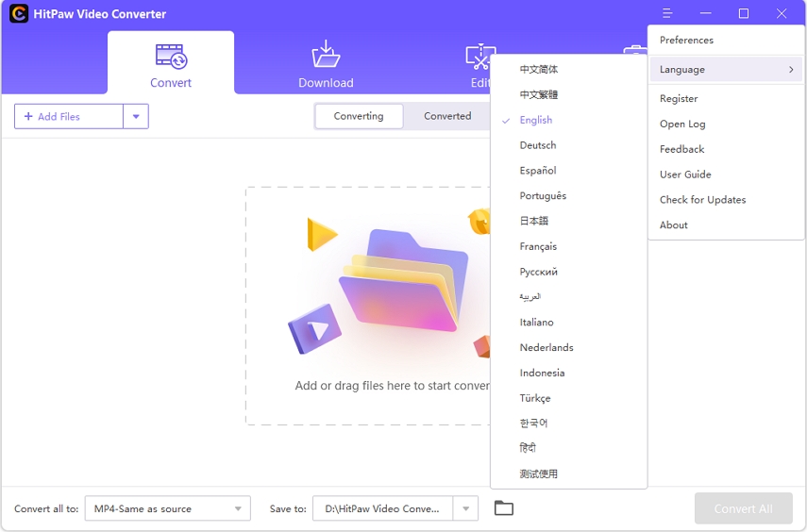
Task: Open the hamburger menu icon in title bar
Action: 667,13
